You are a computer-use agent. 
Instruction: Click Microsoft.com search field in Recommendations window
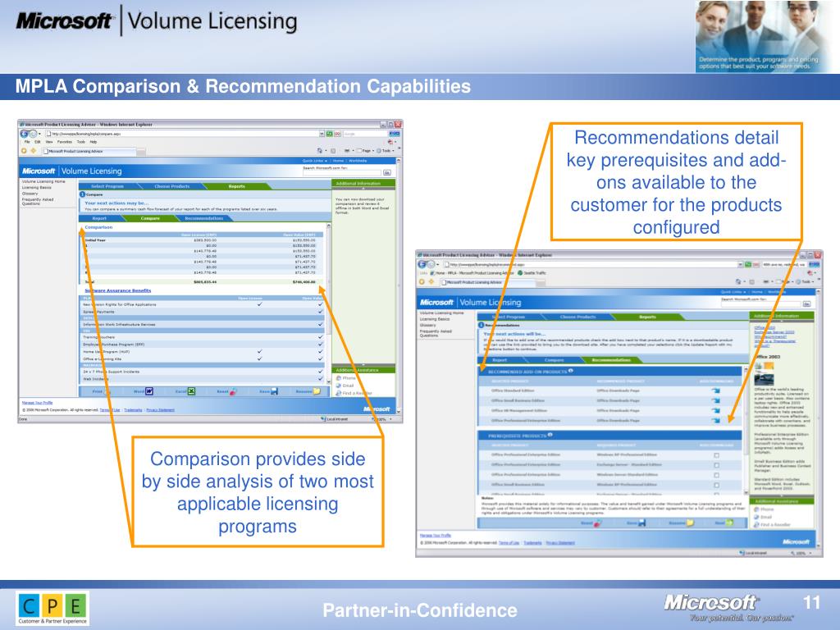coord(760,304)
